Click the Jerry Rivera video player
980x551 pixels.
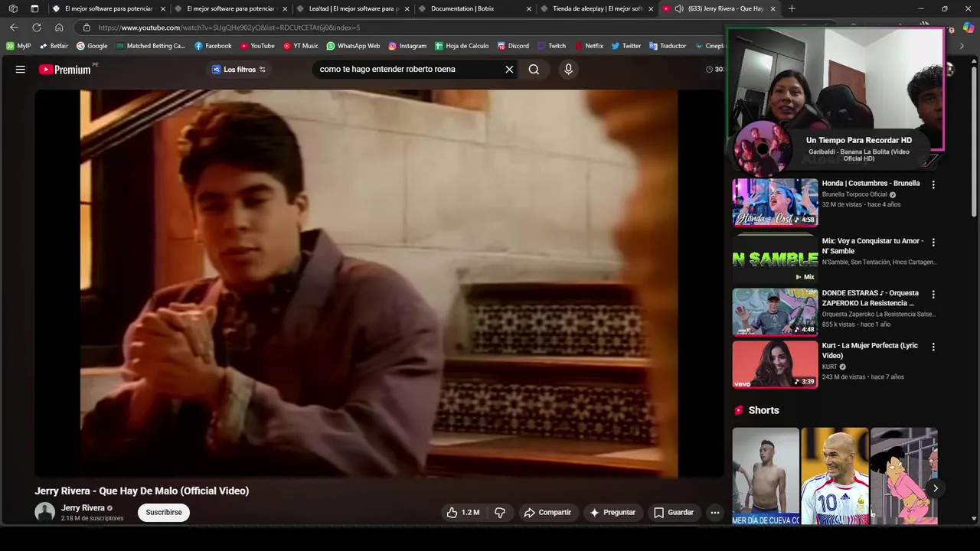click(x=379, y=283)
